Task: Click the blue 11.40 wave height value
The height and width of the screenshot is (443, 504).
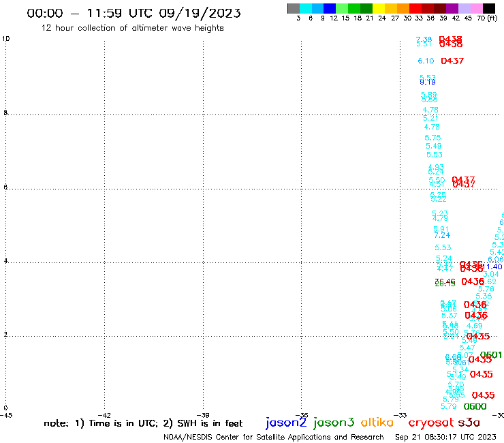Action: 492,266
